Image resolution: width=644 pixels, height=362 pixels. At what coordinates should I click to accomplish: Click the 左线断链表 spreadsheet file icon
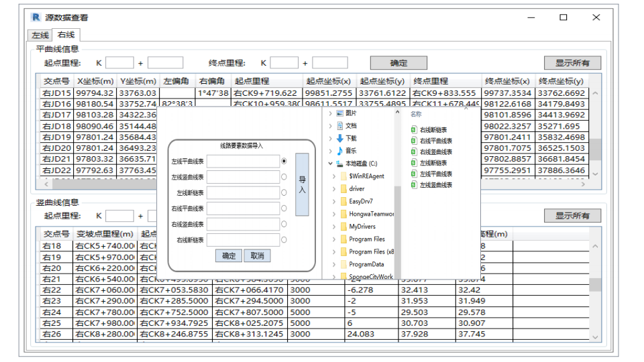click(x=414, y=163)
